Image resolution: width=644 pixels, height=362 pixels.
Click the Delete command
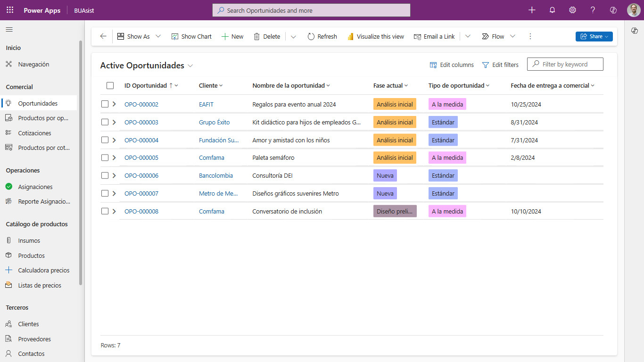click(x=267, y=36)
